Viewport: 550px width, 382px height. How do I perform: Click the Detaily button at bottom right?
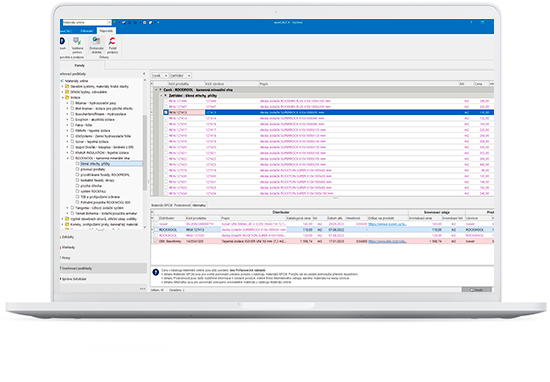click(477, 290)
